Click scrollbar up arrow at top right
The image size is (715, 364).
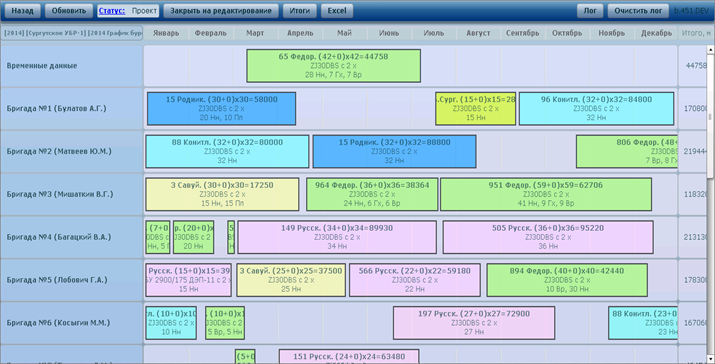point(710,49)
